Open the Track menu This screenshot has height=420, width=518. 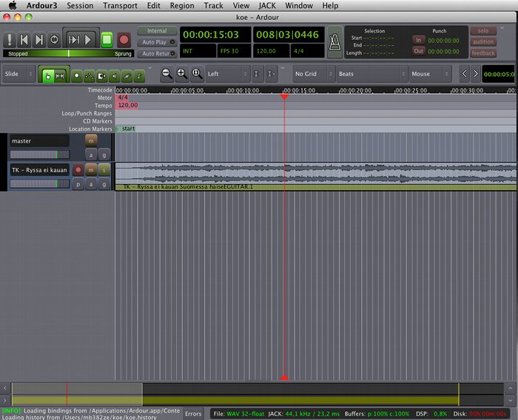point(213,5)
